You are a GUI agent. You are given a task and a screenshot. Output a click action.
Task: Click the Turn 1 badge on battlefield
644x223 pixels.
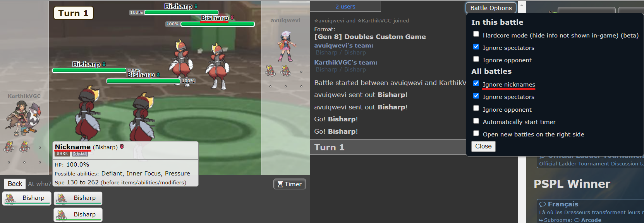[73, 13]
